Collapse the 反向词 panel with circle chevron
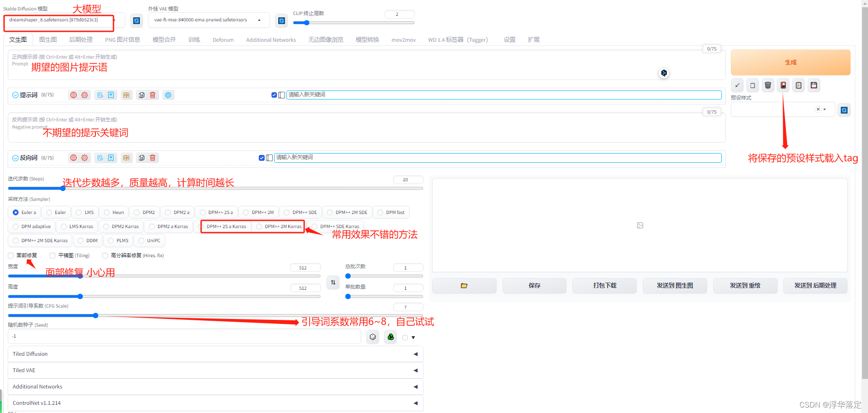Screen dimensions: 868x413 point(15,158)
